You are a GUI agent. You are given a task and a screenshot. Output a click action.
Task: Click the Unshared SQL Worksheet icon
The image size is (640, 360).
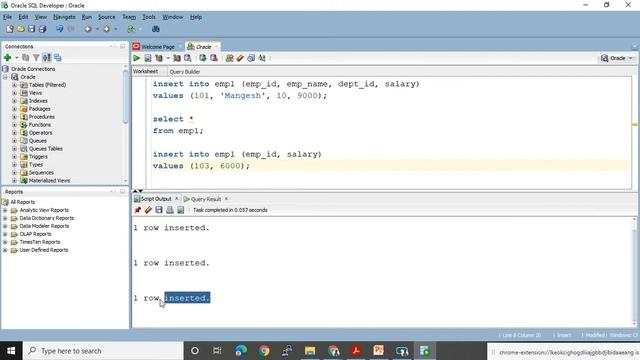click(229, 58)
